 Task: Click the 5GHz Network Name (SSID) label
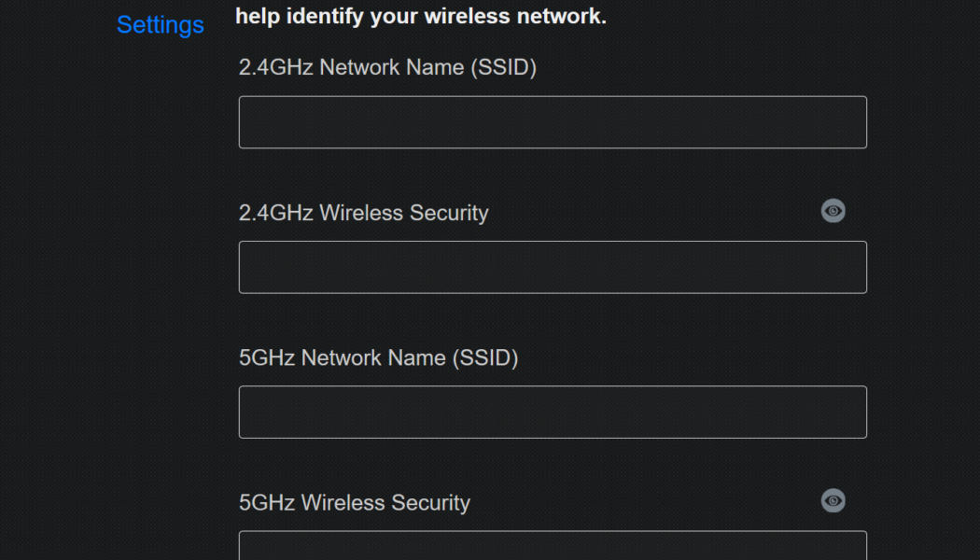point(378,357)
